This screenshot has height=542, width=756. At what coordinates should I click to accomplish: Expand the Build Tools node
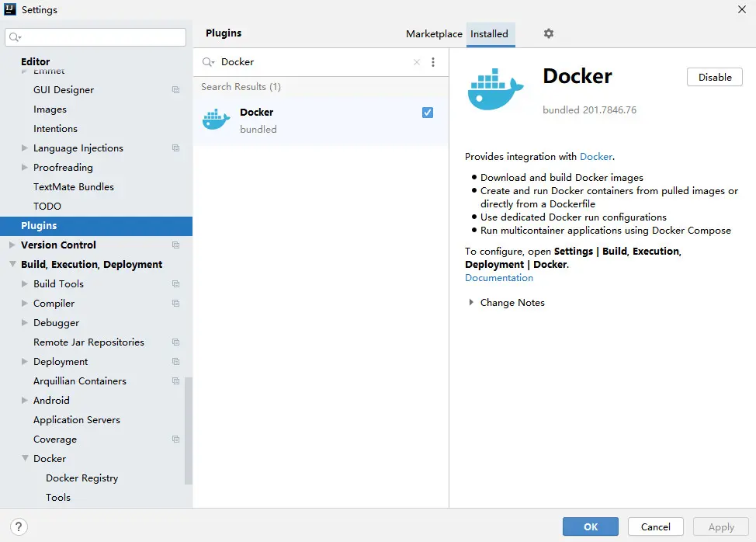tap(25, 284)
